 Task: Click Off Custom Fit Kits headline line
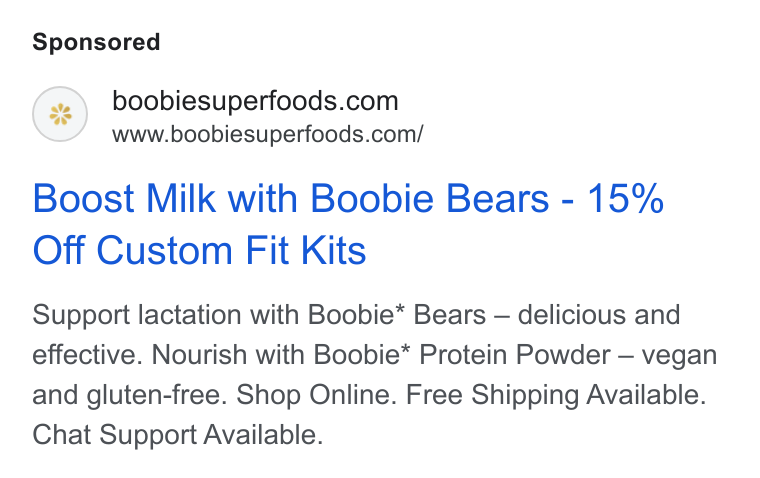[199, 250]
